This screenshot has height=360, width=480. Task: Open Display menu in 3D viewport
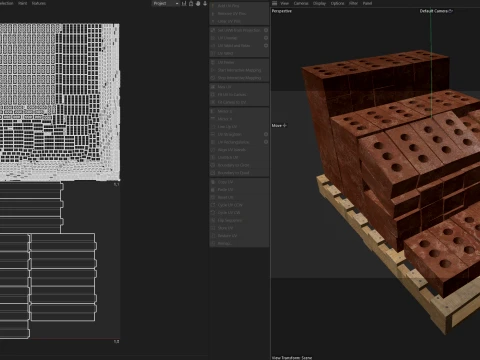pyautogui.click(x=319, y=3)
